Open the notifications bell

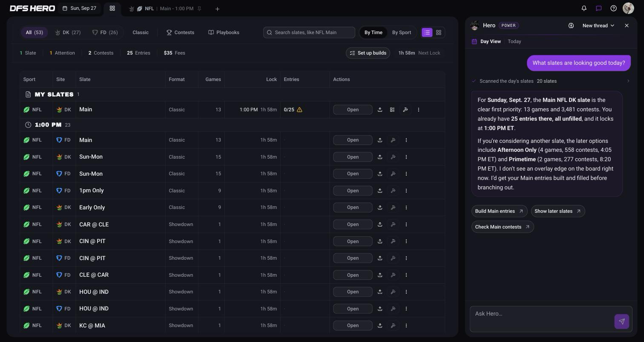(x=584, y=8)
